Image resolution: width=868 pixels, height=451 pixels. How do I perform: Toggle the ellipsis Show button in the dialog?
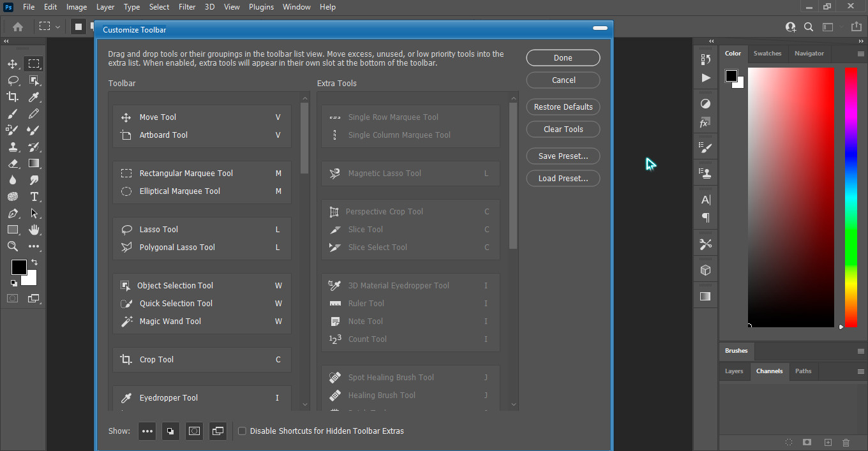point(147,431)
